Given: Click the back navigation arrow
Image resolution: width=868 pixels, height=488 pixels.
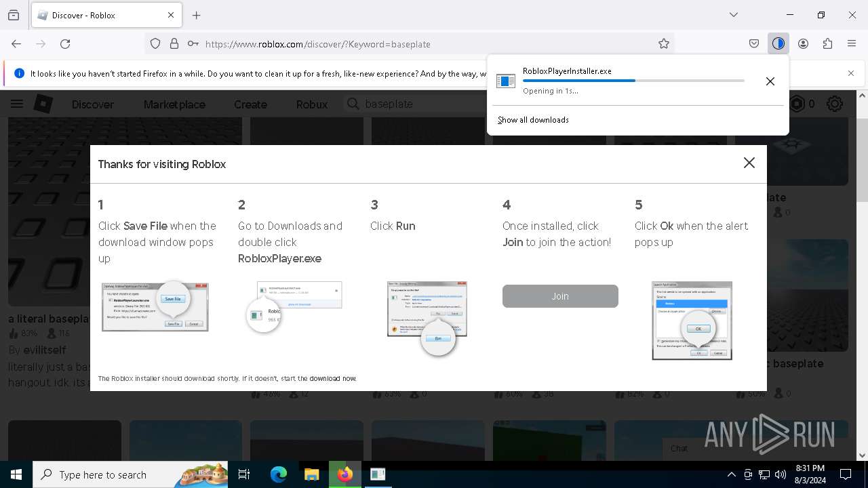Looking at the screenshot, I should 16,43.
